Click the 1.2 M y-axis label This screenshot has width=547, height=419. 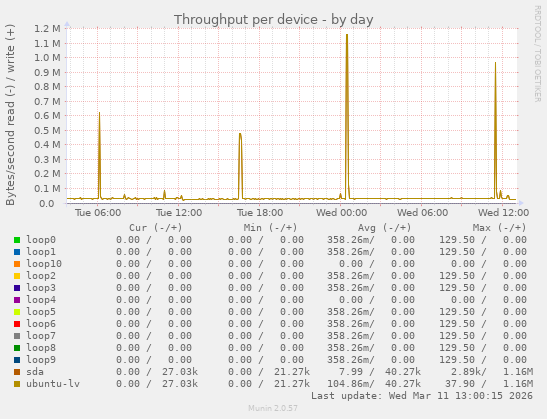[x=47, y=29]
